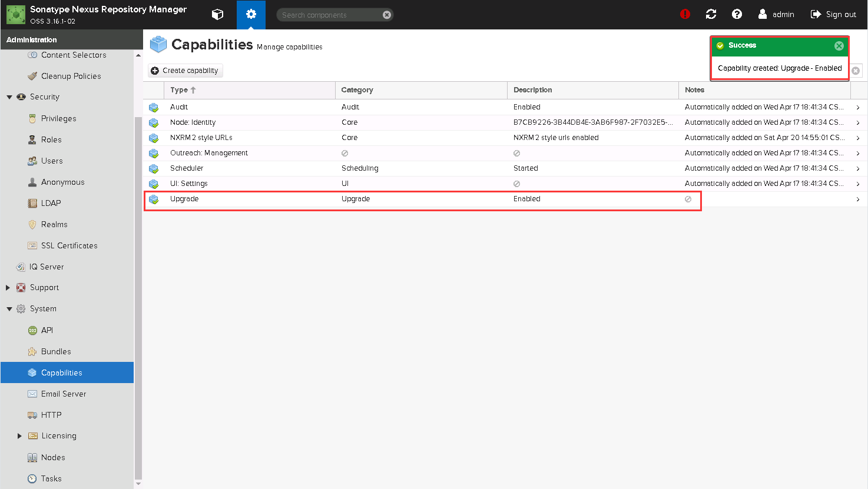Viewport: 868px width, 489px height.
Task: Sort by Category column header
Action: (x=421, y=90)
